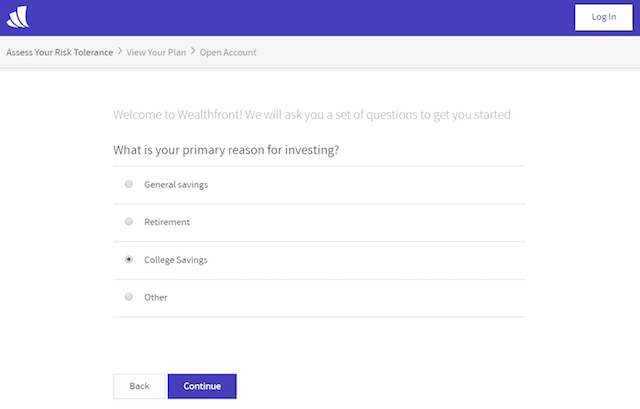The width and height of the screenshot is (640, 409).
Task: Click chevron after View Your Plan
Action: pos(193,51)
